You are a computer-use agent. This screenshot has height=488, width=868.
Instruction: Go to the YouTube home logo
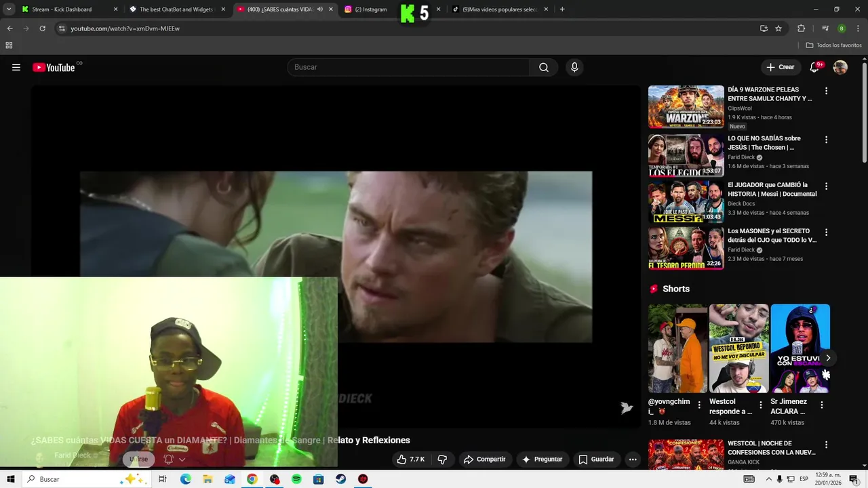pos(54,67)
